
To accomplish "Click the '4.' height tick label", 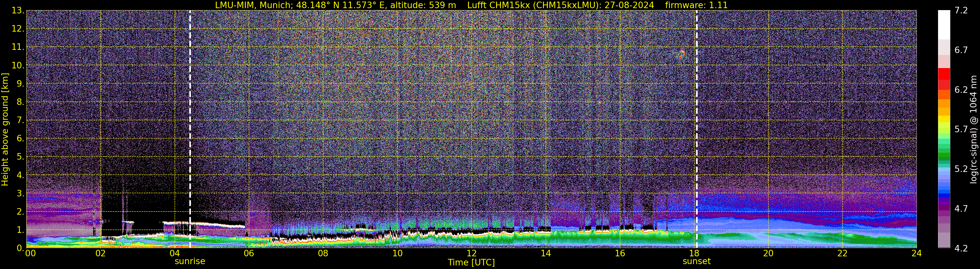I will coord(20,175).
